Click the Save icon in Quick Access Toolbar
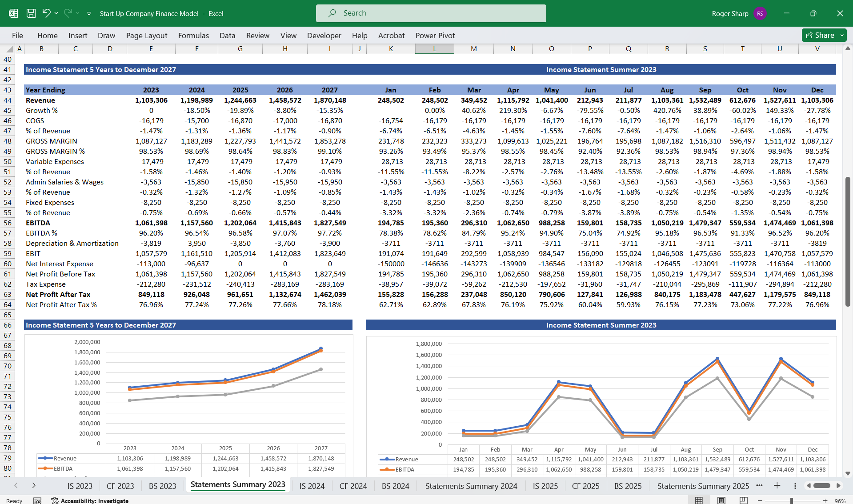This screenshot has width=853, height=504. pos(31,13)
